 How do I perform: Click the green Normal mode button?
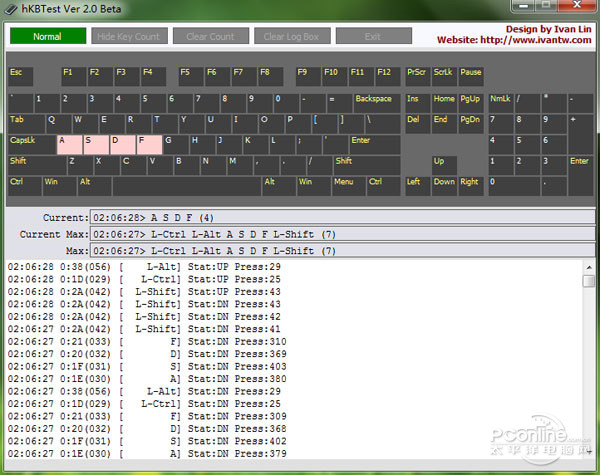(x=47, y=37)
